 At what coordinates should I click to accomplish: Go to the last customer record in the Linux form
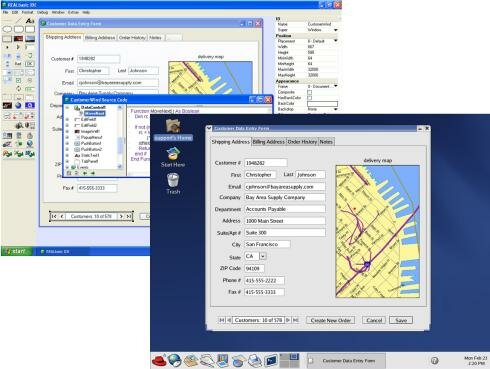pos(295,320)
